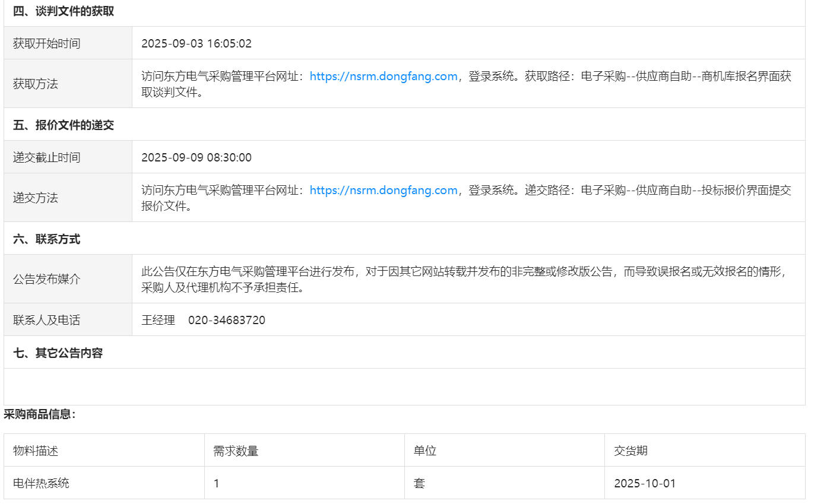827x504 pixels.
Task: Click the 联系人及电话 label cell
Action: click(46, 321)
